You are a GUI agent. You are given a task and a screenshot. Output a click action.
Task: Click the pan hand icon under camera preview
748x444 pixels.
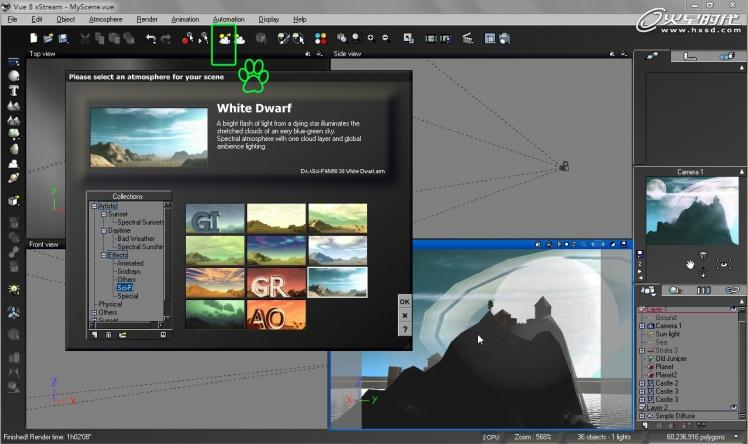(689, 263)
